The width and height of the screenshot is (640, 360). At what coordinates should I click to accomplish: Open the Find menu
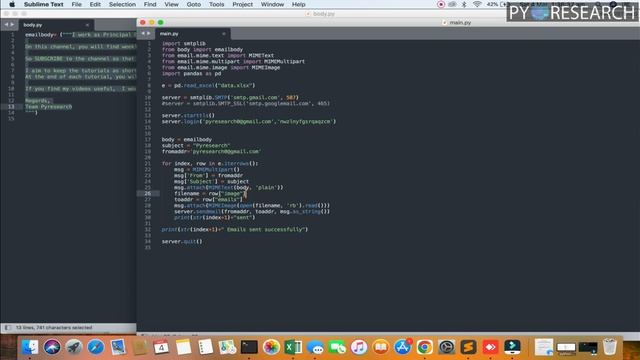(x=150, y=4)
